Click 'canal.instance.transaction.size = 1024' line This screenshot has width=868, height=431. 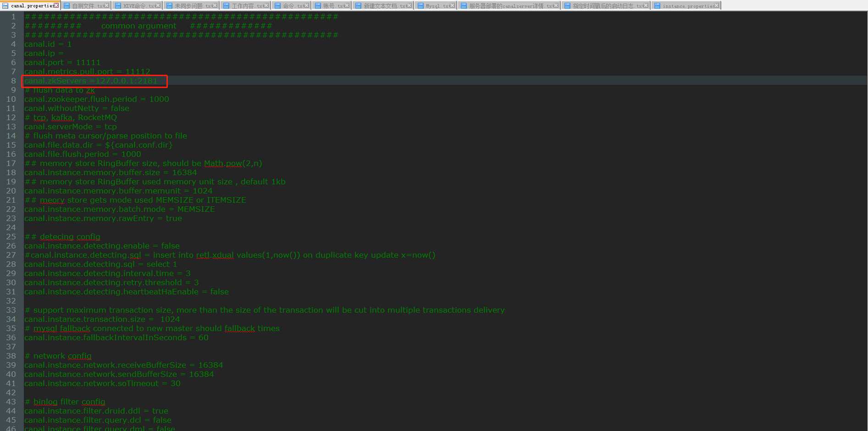pos(102,319)
